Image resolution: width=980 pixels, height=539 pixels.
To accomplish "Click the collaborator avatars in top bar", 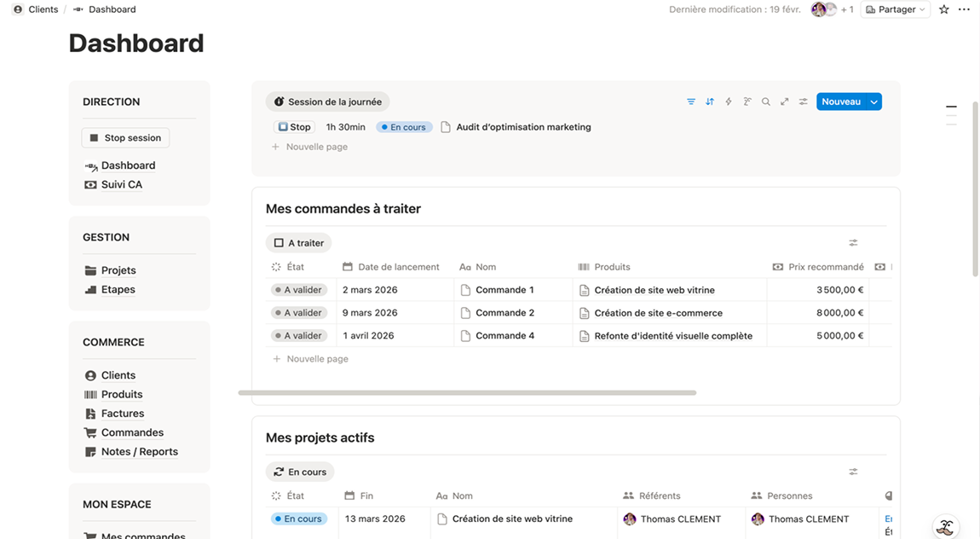I will pyautogui.click(x=824, y=9).
